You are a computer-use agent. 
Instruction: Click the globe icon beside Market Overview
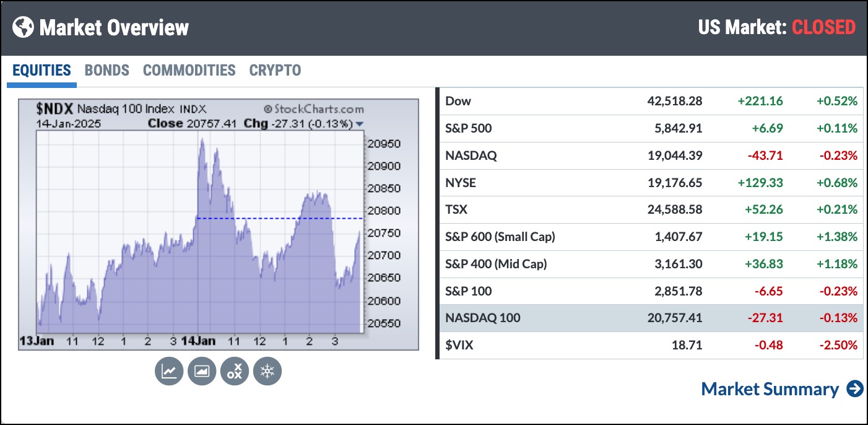click(23, 27)
